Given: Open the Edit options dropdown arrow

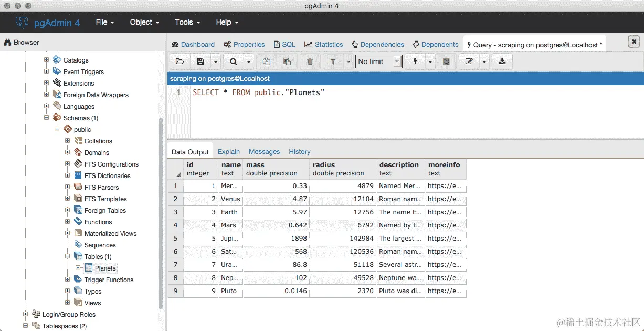Looking at the screenshot, I should tap(484, 61).
